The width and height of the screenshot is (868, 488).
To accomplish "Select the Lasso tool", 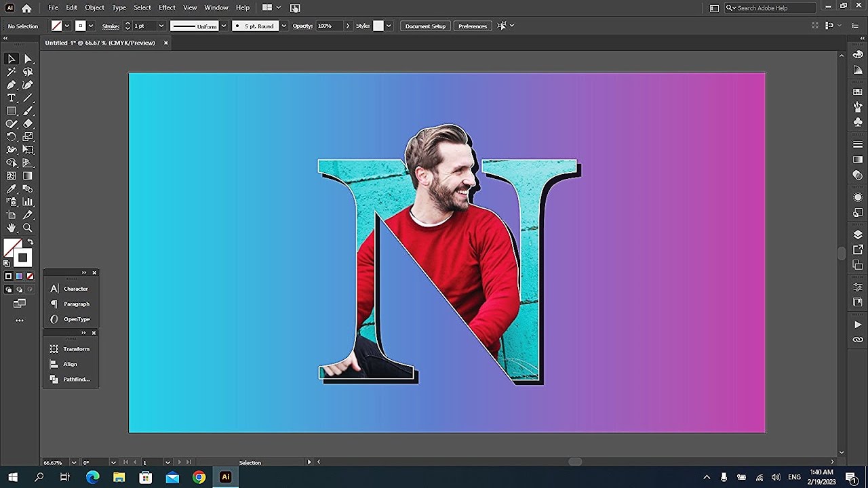I will click(x=28, y=72).
